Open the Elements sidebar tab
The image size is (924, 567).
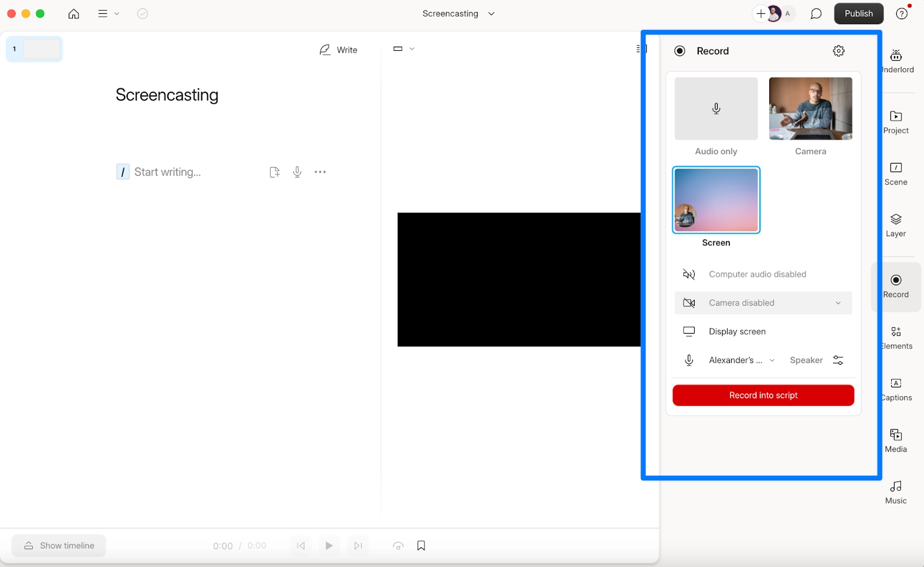pyautogui.click(x=896, y=338)
